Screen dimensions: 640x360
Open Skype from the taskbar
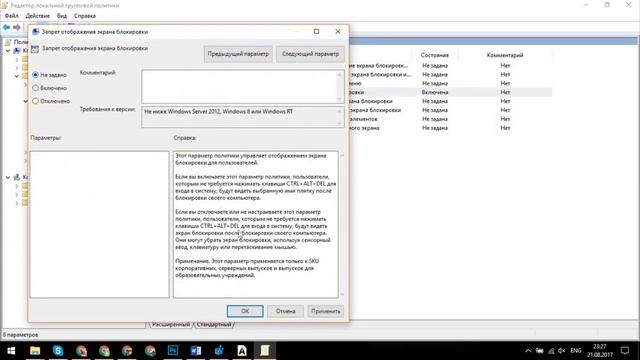58,351
